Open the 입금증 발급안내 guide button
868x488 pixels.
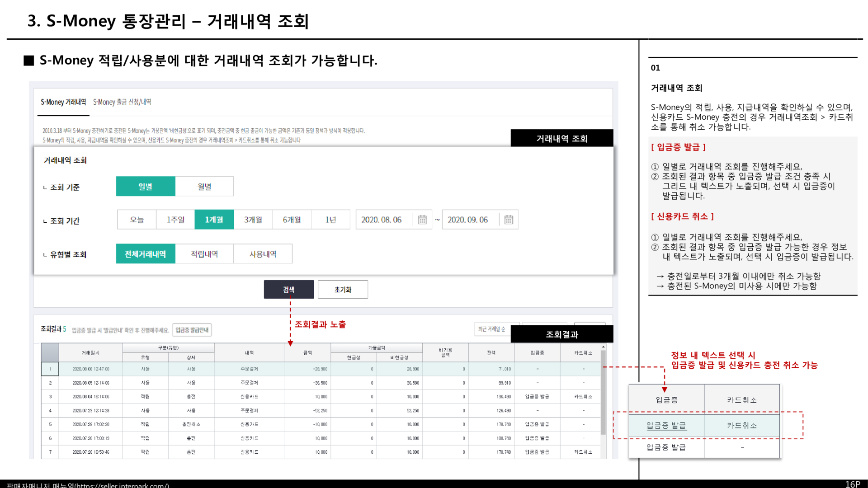[x=192, y=330]
